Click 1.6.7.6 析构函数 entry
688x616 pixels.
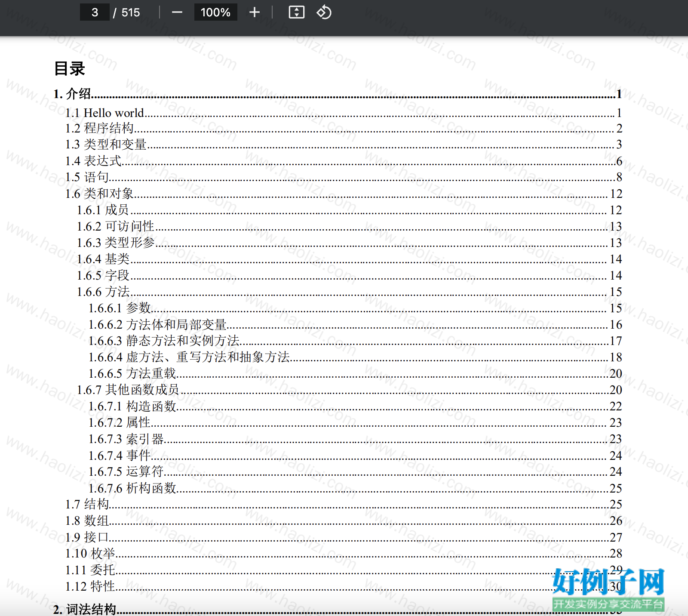point(355,488)
